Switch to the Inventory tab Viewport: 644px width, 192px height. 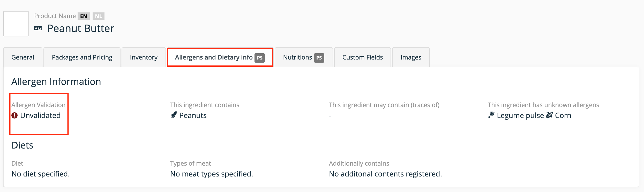(144, 57)
